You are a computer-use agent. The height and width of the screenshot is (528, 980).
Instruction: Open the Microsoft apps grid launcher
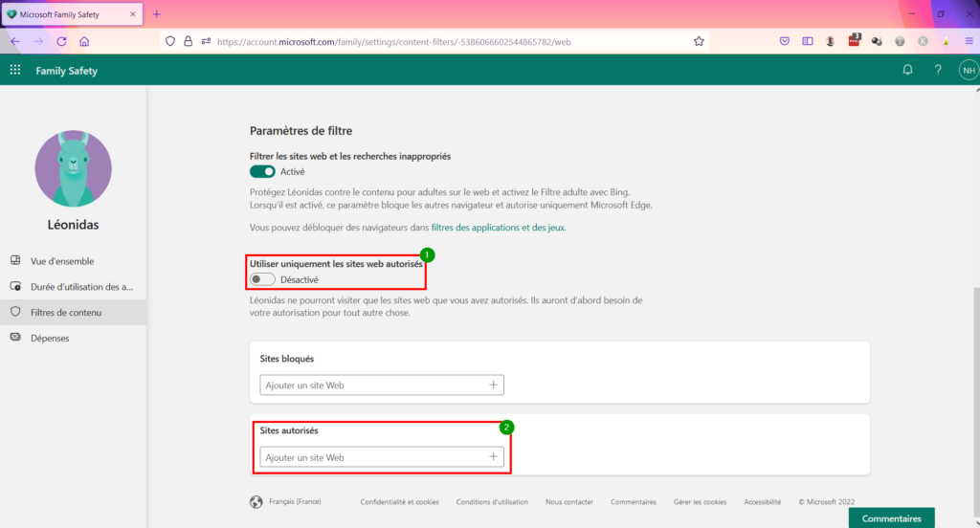(x=15, y=70)
